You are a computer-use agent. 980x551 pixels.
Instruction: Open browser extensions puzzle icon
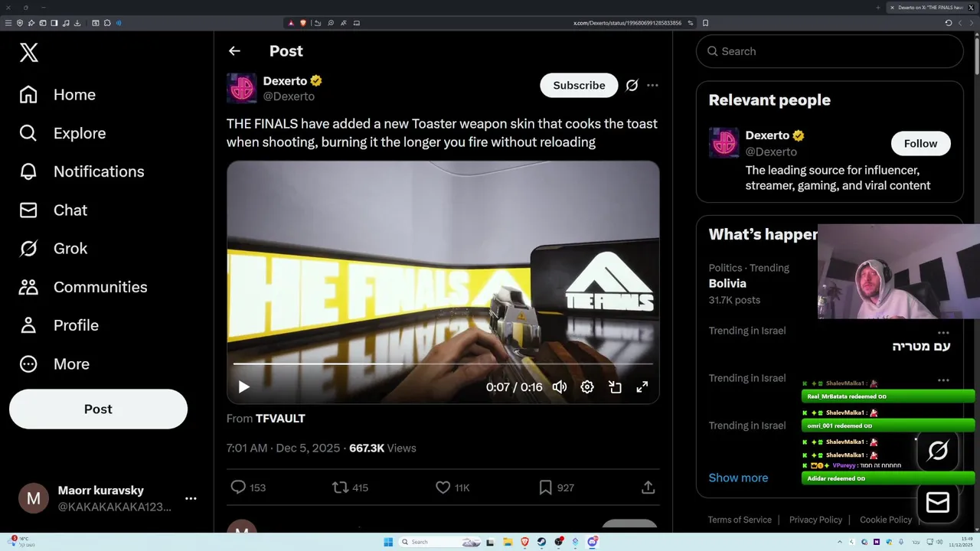pos(107,23)
